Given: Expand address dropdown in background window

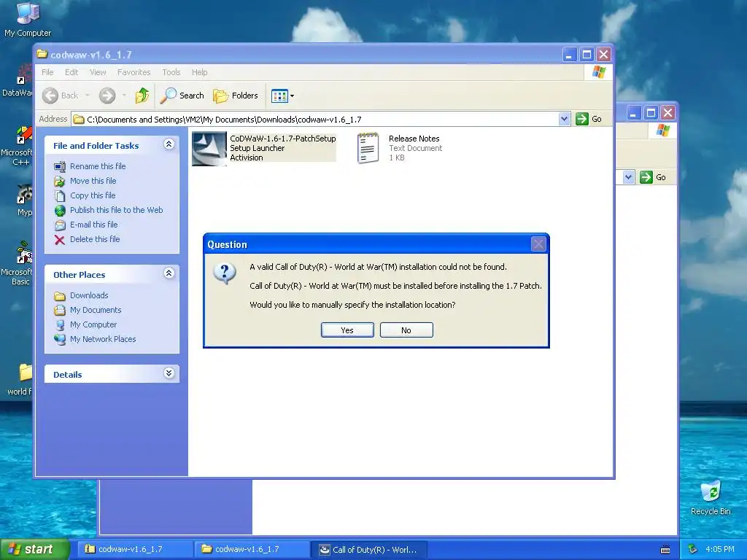Looking at the screenshot, I should pyautogui.click(x=628, y=177).
